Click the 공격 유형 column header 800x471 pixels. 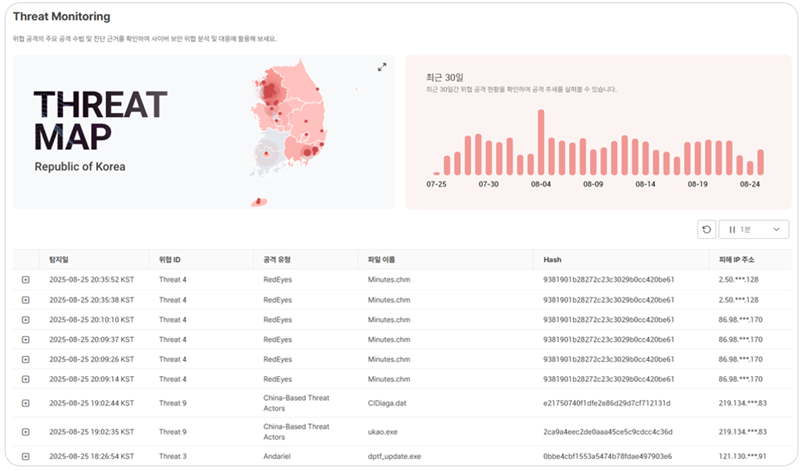(277, 260)
